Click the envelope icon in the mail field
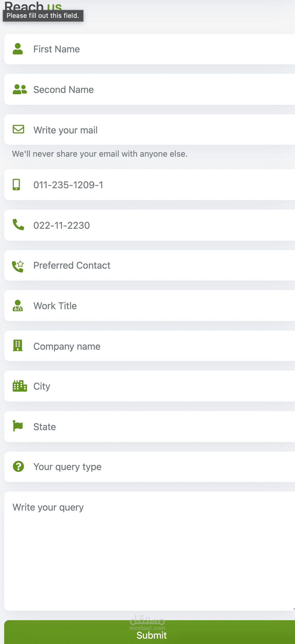295x644 pixels. coord(18,129)
